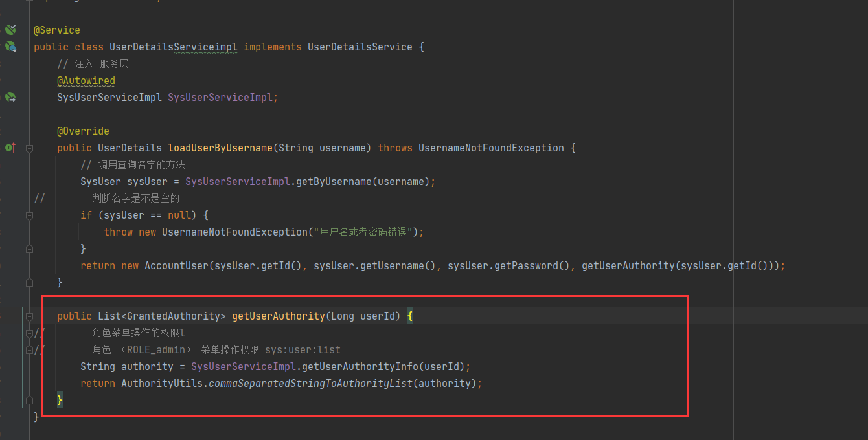Click the class name UserDetailsServiceimpl
This screenshot has height=440, width=868.
174,47
